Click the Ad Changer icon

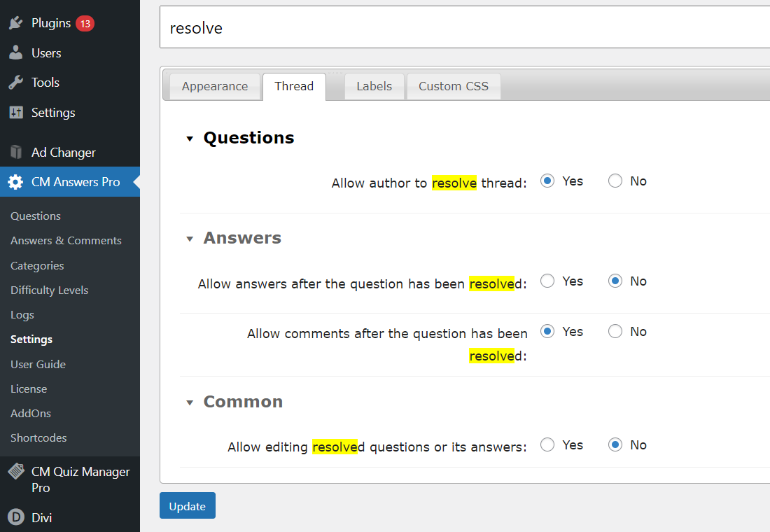pyautogui.click(x=15, y=153)
